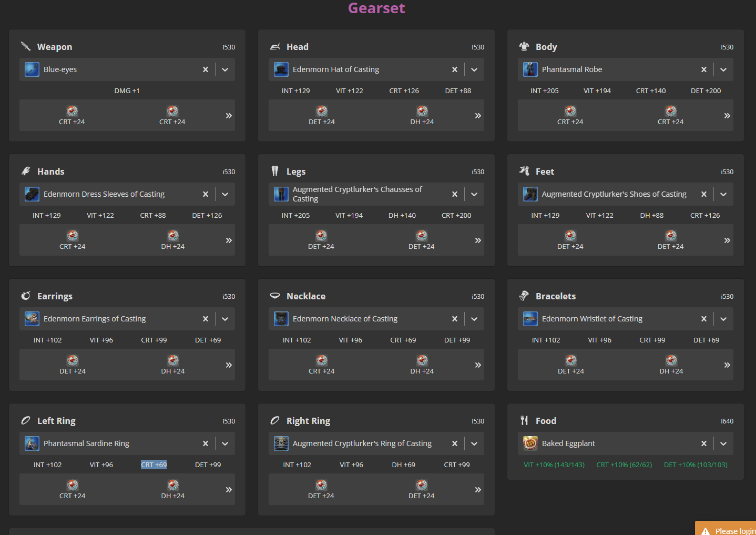Remove Baked Eggplant from Food slot

pos(704,443)
